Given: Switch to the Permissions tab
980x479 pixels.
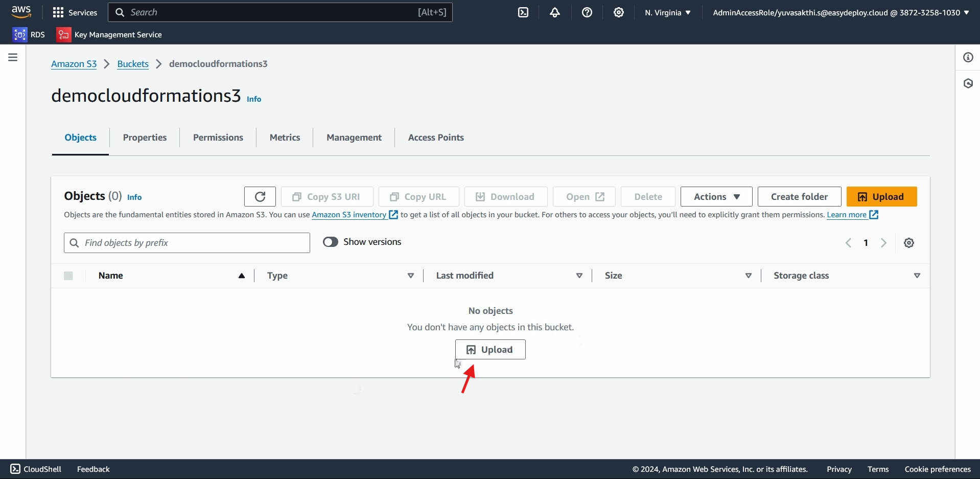Looking at the screenshot, I should (x=218, y=138).
